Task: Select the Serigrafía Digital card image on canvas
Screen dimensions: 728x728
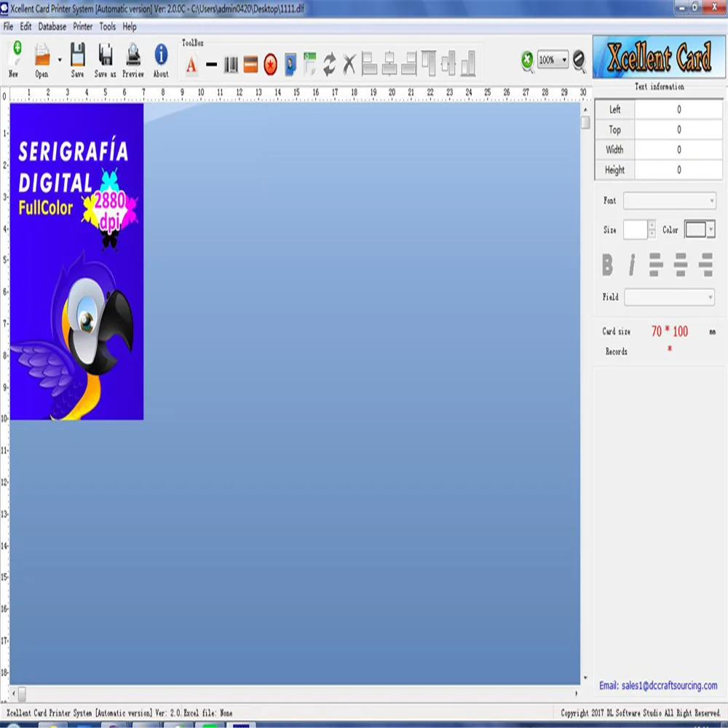Action: [x=76, y=261]
